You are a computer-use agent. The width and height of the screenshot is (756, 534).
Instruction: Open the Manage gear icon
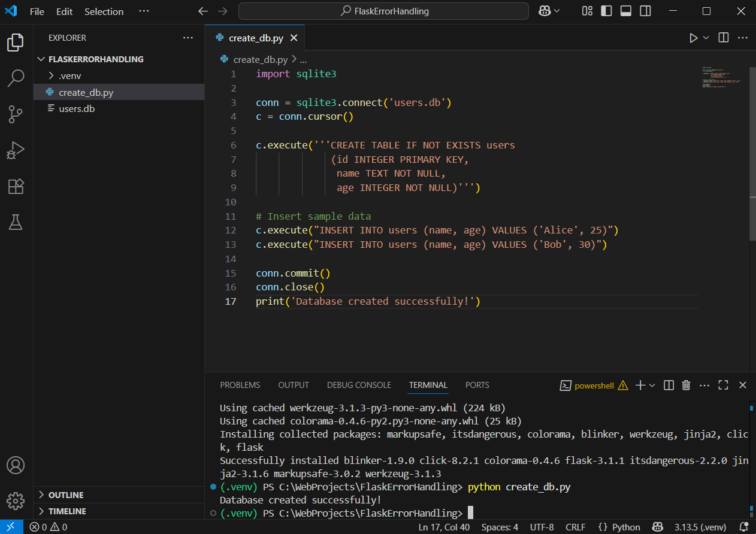click(x=16, y=501)
